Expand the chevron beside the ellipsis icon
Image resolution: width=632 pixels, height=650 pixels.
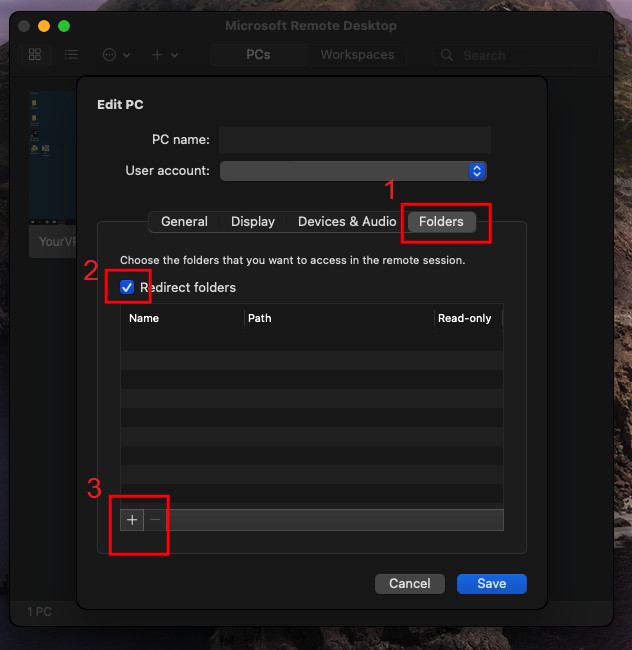point(127,55)
